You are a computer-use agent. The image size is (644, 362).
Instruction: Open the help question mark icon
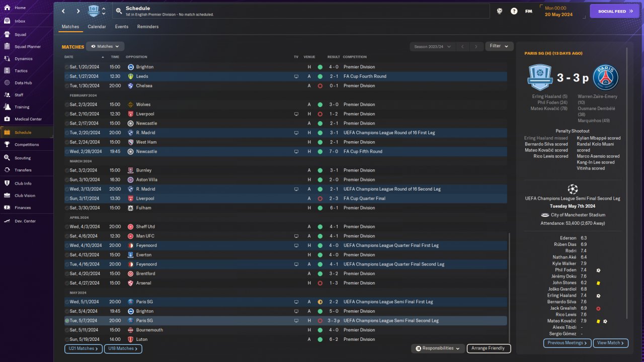click(x=514, y=11)
